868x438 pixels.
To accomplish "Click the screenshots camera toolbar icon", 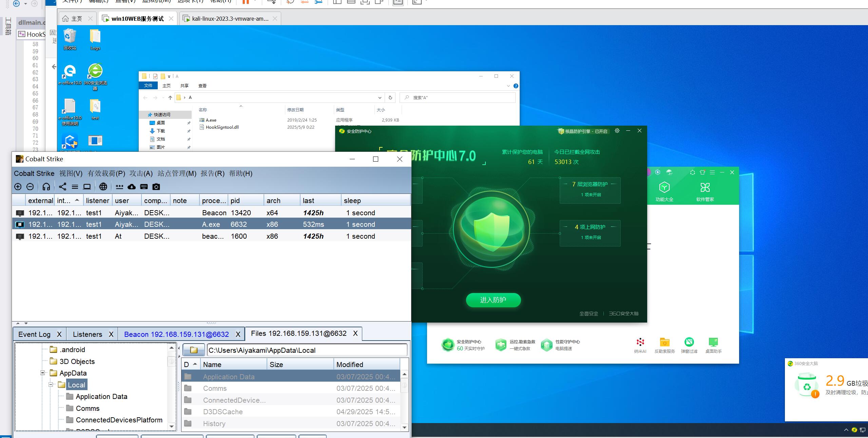I will pyautogui.click(x=156, y=187).
